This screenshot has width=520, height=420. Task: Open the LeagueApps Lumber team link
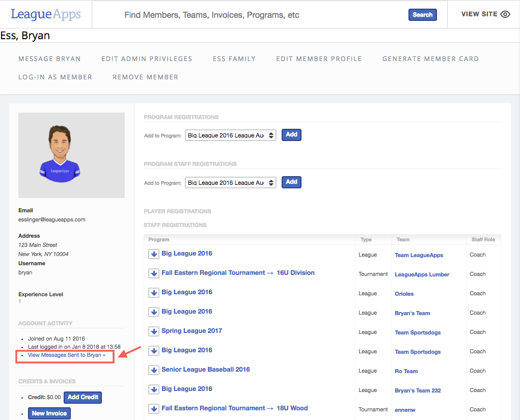(x=422, y=274)
